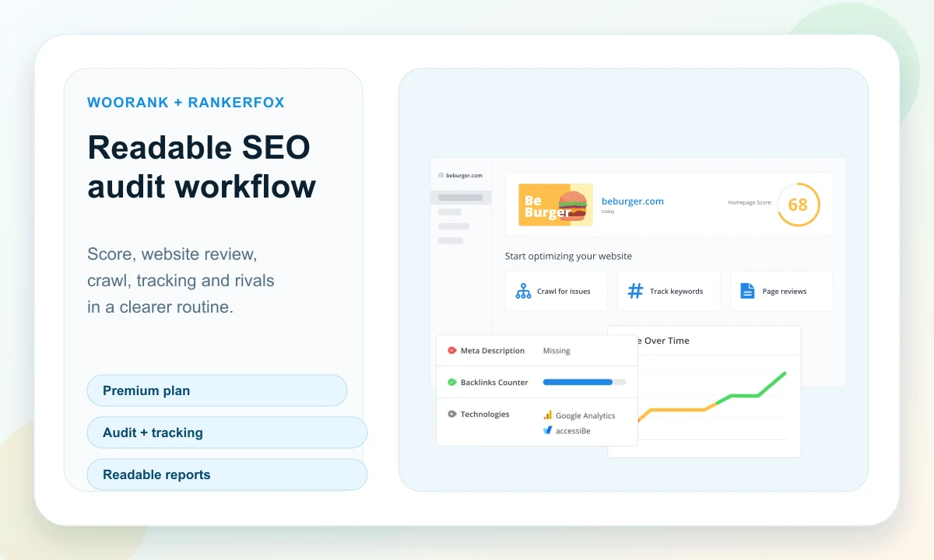This screenshot has height=560, width=934.
Task: Click the Homepage Score 68 circular gauge
Action: tap(798, 205)
